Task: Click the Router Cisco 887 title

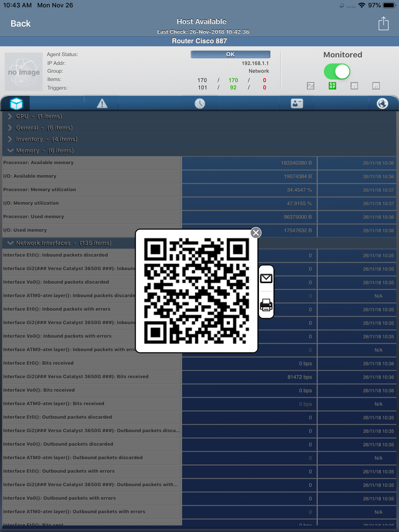Action: [199, 41]
